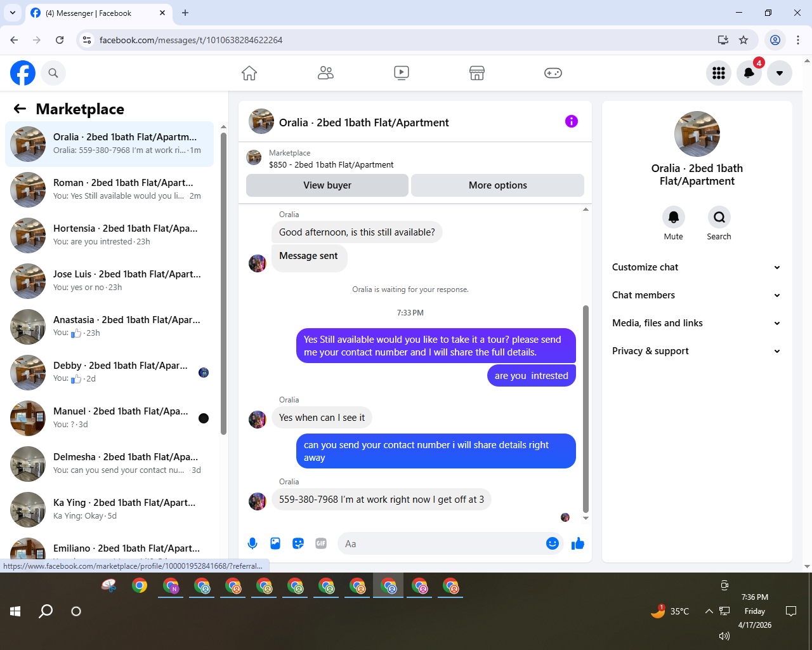The width and height of the screenshot is (812, 650).
Task: Open Windows Start menu
Action: click(15, 611)
